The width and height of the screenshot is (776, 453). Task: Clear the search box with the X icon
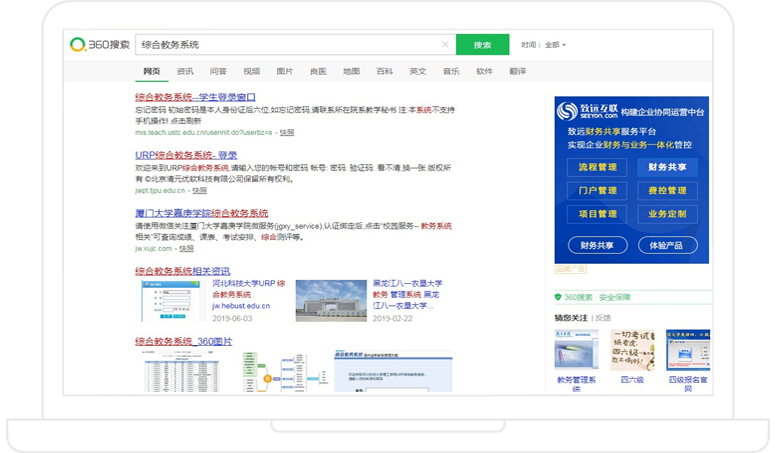pyautogui.click(x=445, y=45)
